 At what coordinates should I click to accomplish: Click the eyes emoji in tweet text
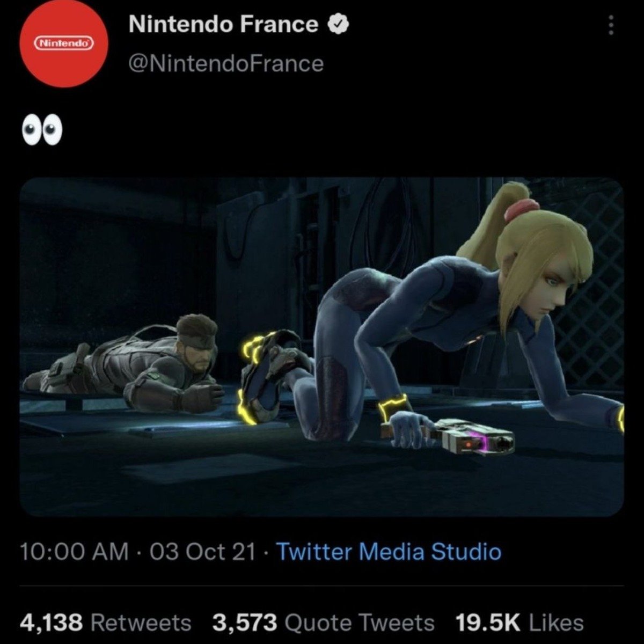click(x=41, y=132)
